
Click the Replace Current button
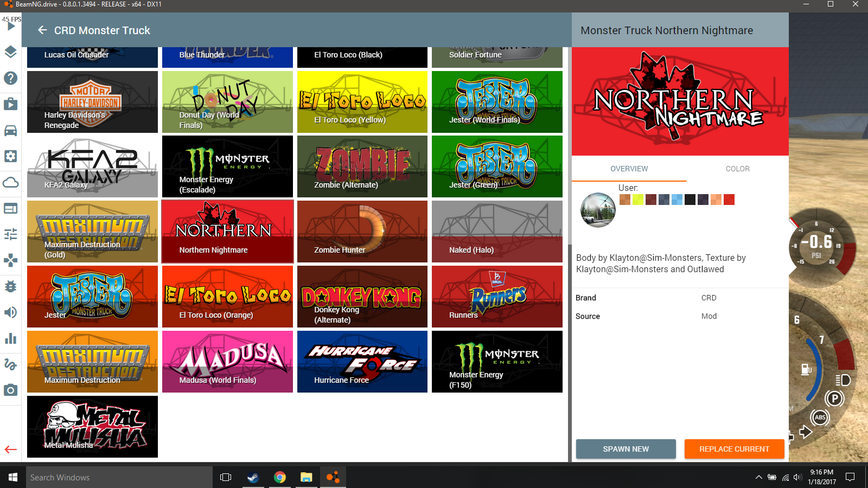pyautogui.click(x=735, y=449)
